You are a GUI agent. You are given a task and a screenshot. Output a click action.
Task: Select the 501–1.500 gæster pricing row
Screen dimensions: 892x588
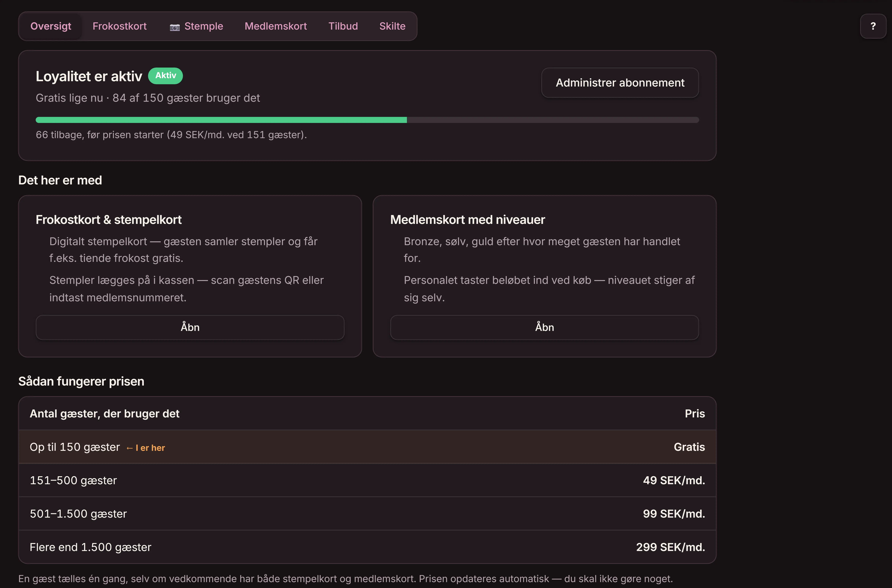(367, 514)
